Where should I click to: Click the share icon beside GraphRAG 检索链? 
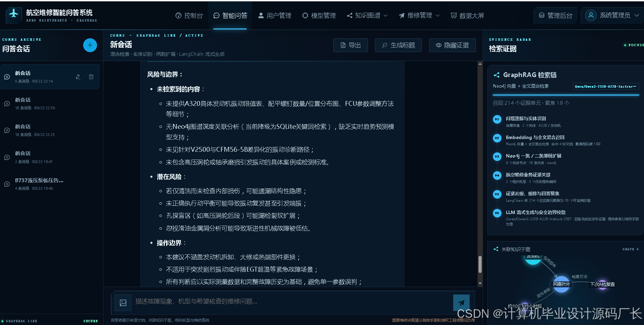point(496,75)
